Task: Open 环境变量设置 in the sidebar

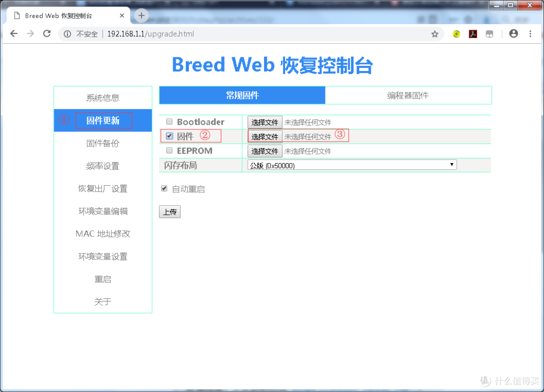Action: pos(103,257)
